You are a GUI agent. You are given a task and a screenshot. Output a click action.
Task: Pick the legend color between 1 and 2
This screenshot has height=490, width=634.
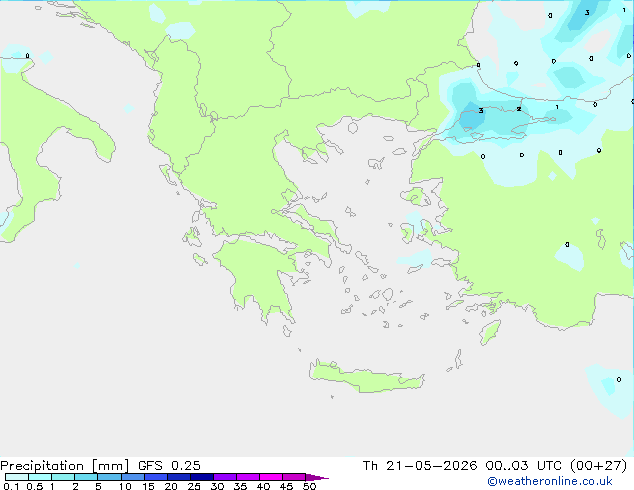click(x=63, y=477)
